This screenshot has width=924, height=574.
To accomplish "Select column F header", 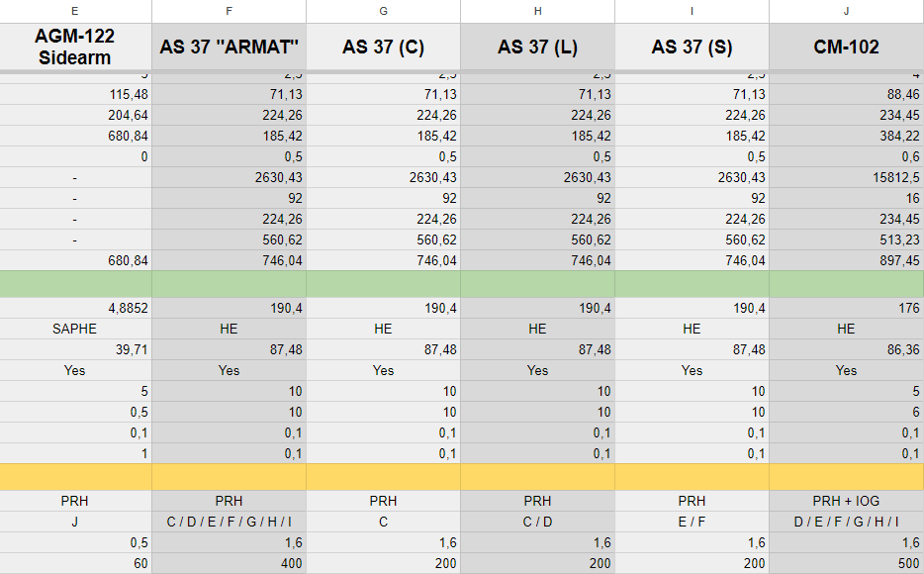I will pos(229,11).
